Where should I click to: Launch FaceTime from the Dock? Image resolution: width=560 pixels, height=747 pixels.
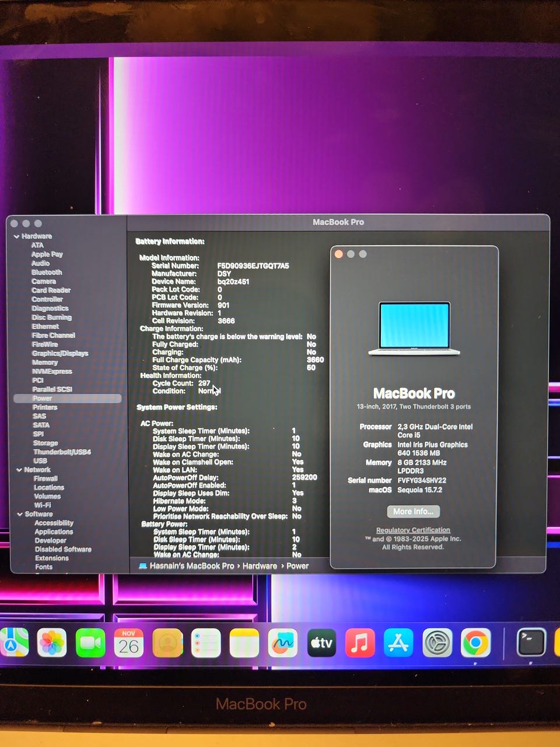(90, 643)
